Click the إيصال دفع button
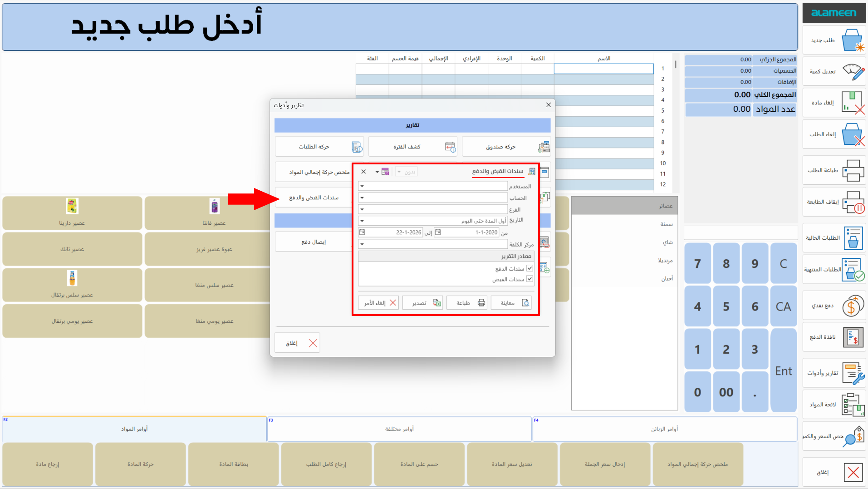Image resolution: width=868 pixels, height=489 pixels. click(314, 242)
